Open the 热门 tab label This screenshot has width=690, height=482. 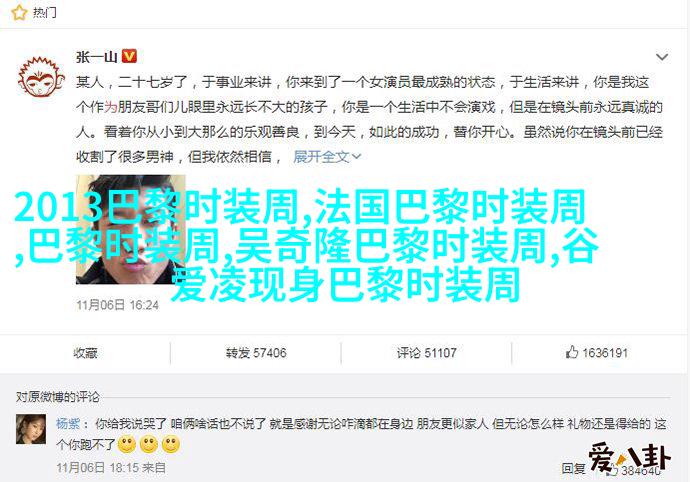pyautogui.click(x=44, y=13)
